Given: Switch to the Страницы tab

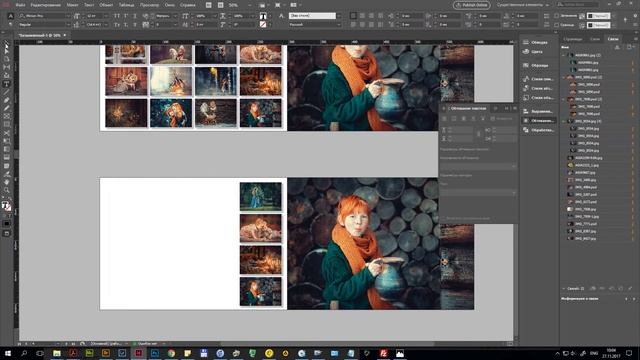Looking at the screenshot, I should click(573, 39).
